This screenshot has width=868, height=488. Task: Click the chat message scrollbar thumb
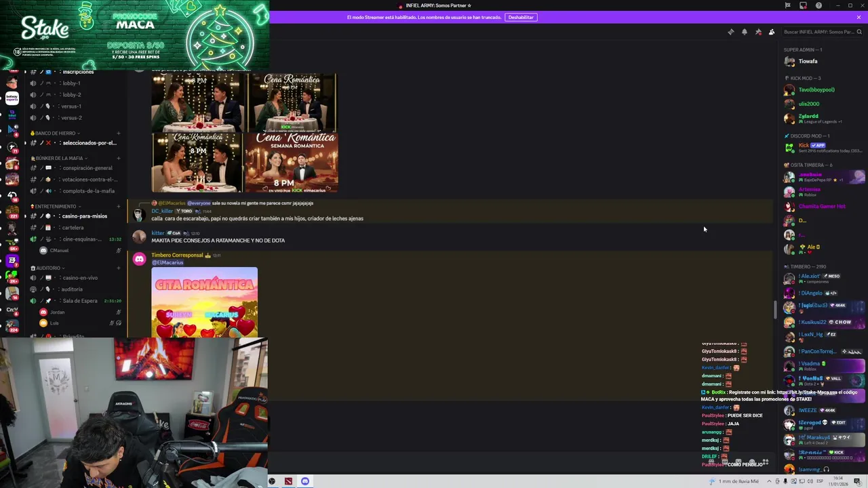775,309
